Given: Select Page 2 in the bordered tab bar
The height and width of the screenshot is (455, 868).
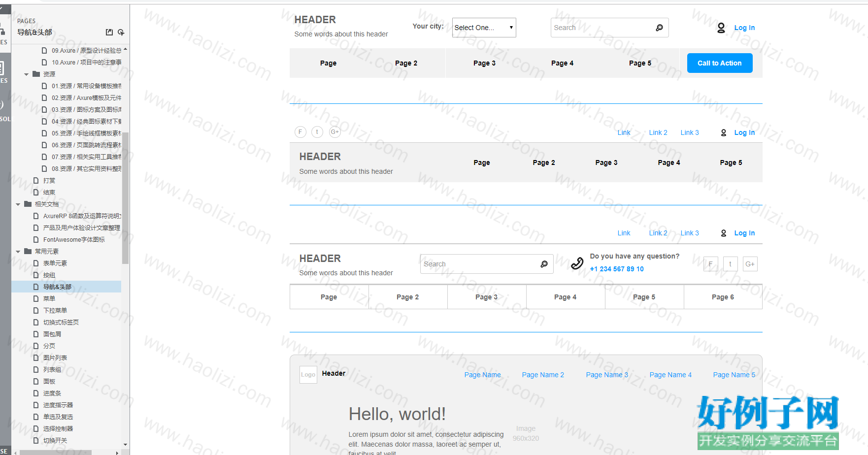Looking at the screenshot, I should [x=408, y=297].
